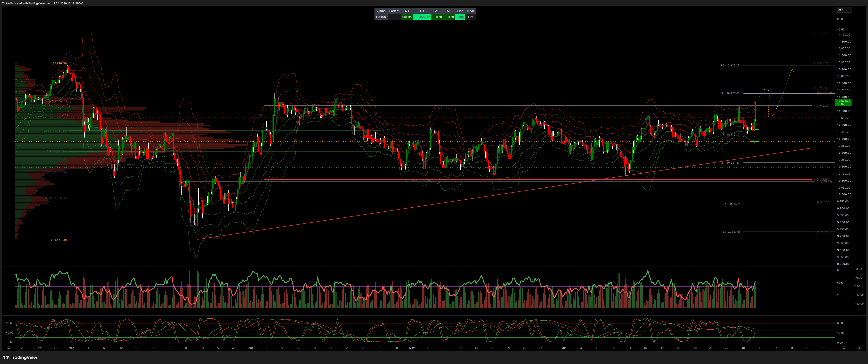
Task: Click the Jun marker on time axis
Action: [x=564, y=348]
